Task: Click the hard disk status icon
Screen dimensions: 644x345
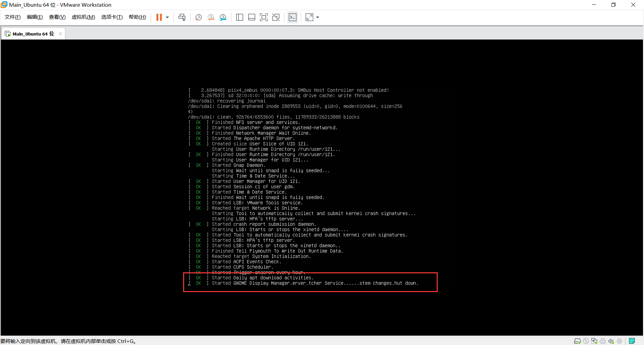Action: pos(577,341)
